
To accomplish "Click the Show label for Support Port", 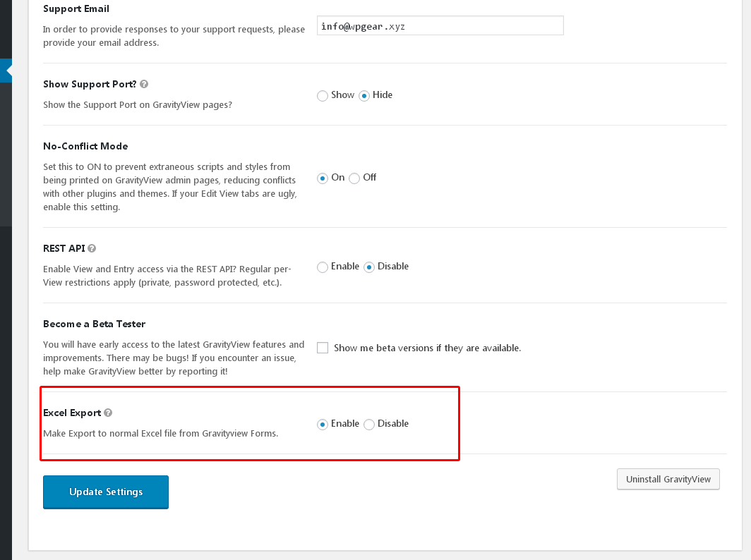I will click(x=342, y=95).
